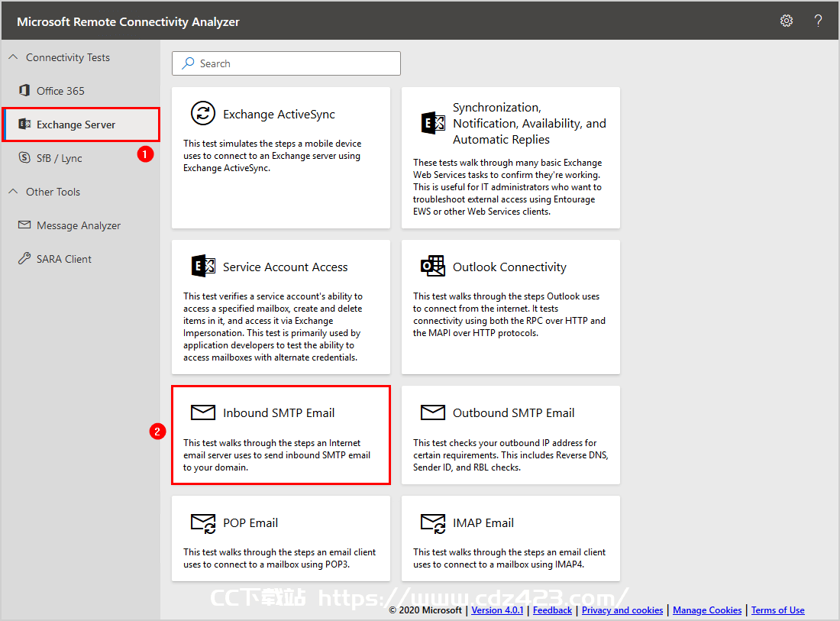Open the Outlook Connectivity test title
This screenshot has height=621, width=840.
[x=509, y=267]
